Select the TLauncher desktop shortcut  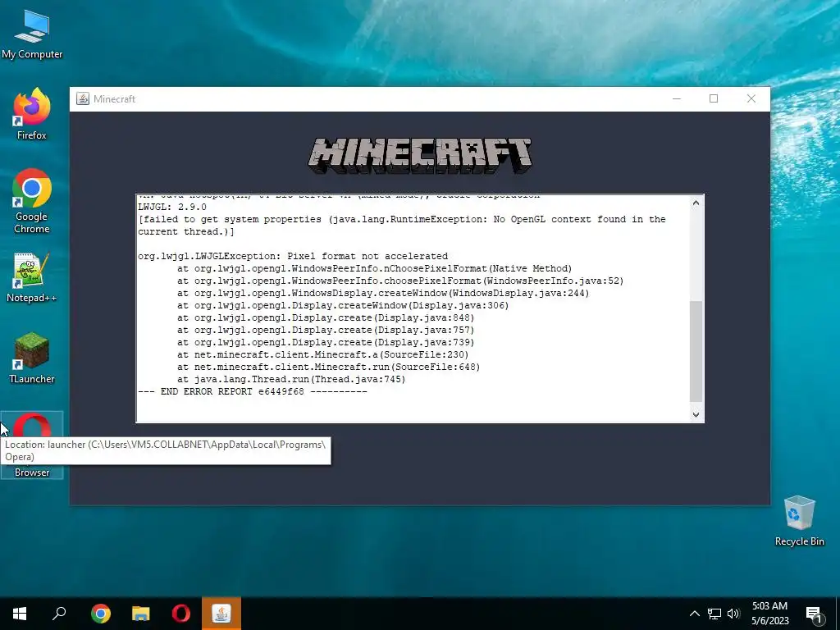click(32, 358)
